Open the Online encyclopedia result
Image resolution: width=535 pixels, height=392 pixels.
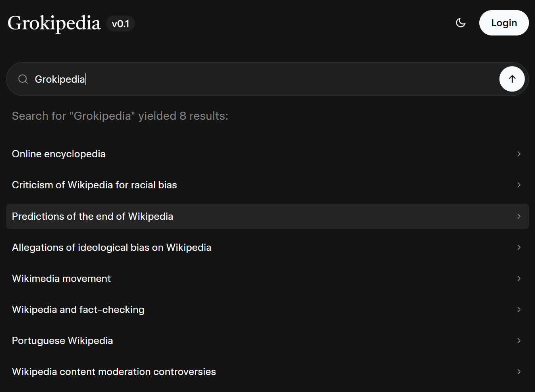point(59,154)
